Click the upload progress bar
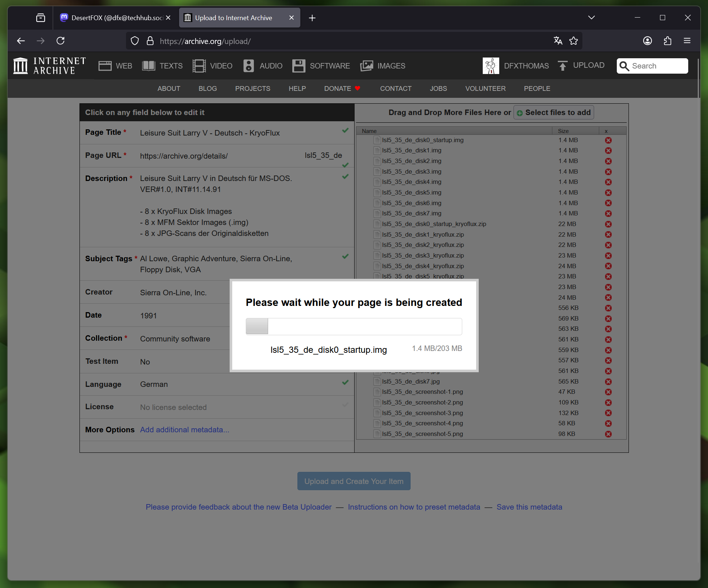The width and height of the screenshot is (708, 588). point(354,326)
